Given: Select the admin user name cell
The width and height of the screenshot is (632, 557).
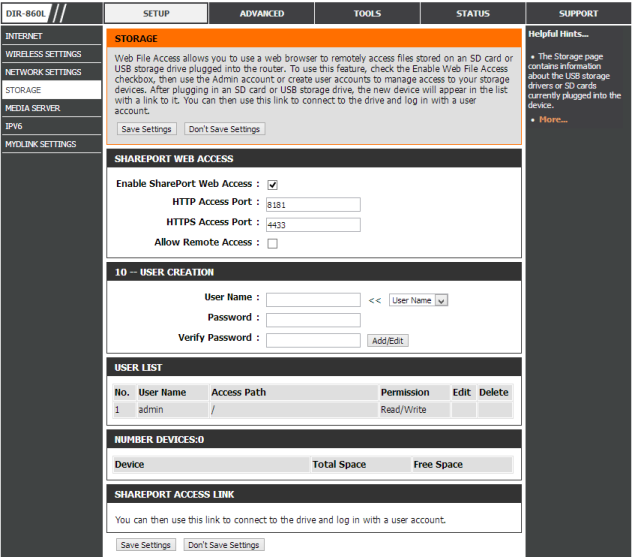Looking at the screenshot, I should [173, 409].
